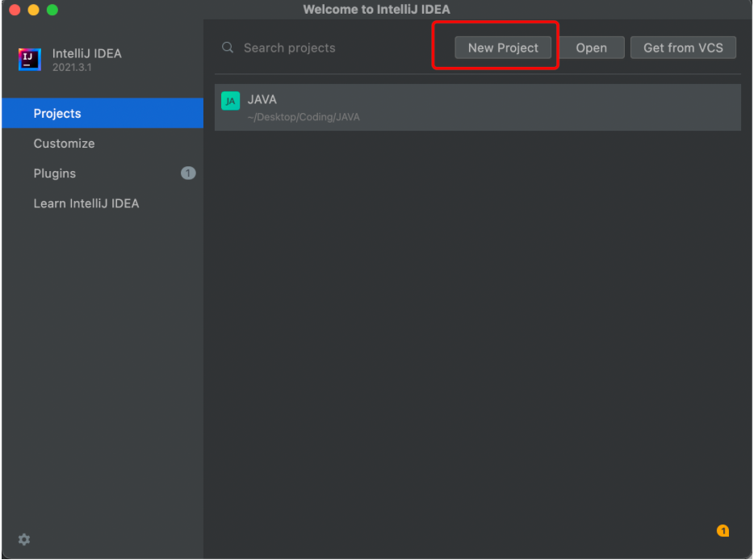Click the green JA project icon

pyautogui.click(x=230, y=101)
